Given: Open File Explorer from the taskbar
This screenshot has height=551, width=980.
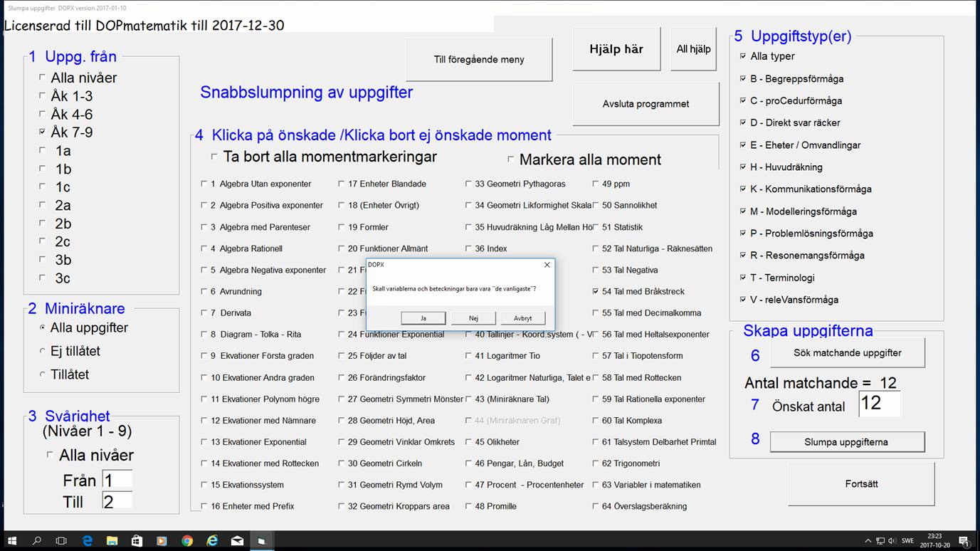Looking at the screenshot, I should click(112, 541).
